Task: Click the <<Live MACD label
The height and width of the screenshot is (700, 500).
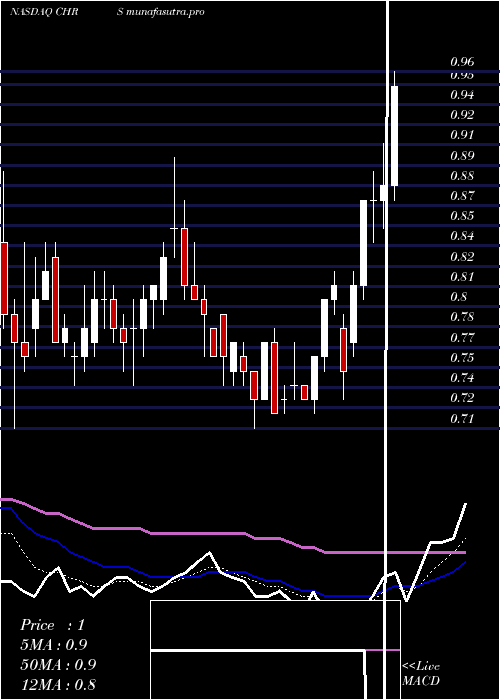Action: (x=421, y=673)
